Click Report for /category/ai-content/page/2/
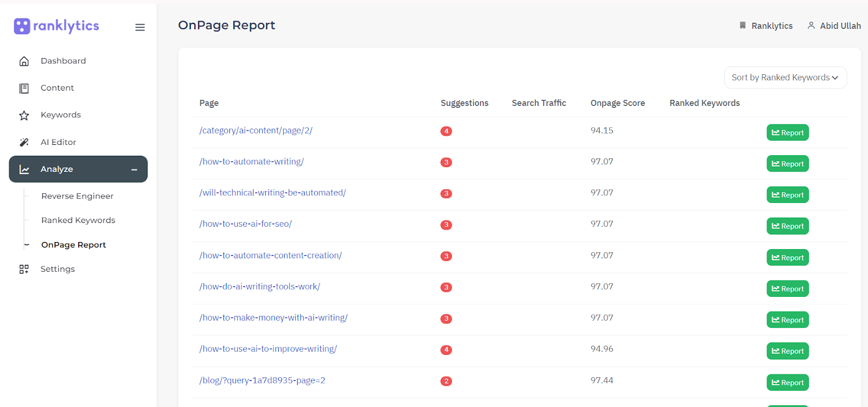Image resolution: width=868 pixels, height=407 pixels. [788, 133]
